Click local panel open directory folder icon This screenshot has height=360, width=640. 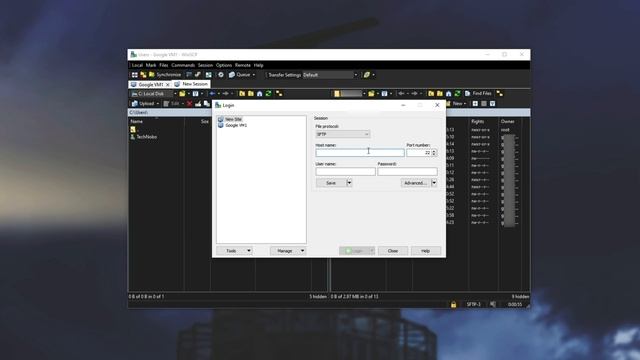[x=182, y=93]
